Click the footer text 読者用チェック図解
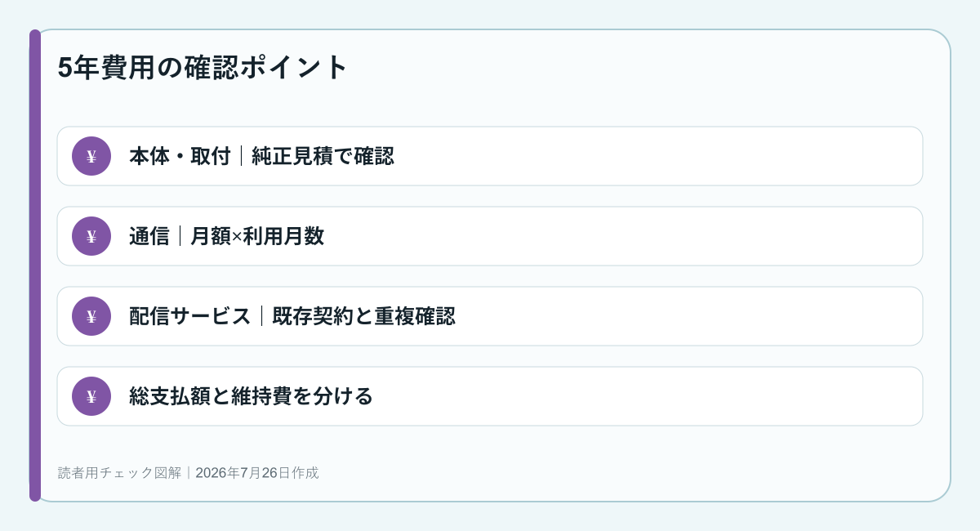Screen dimensions: 980x531 point(121,472)
